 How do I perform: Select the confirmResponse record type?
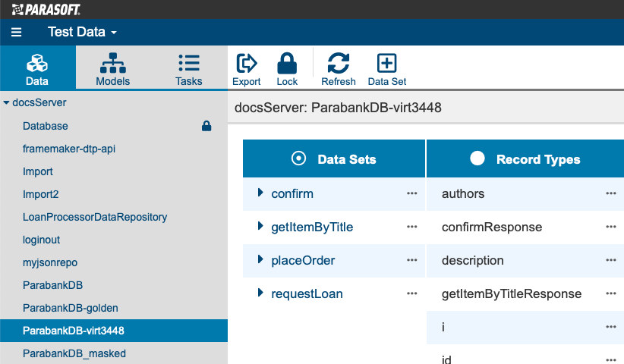tap(492, 227)
